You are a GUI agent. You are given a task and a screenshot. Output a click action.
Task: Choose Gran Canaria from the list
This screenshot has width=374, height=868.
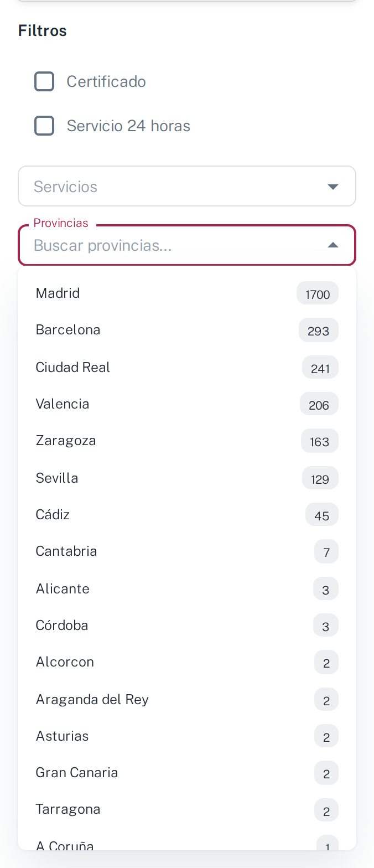tap(187, 773)
